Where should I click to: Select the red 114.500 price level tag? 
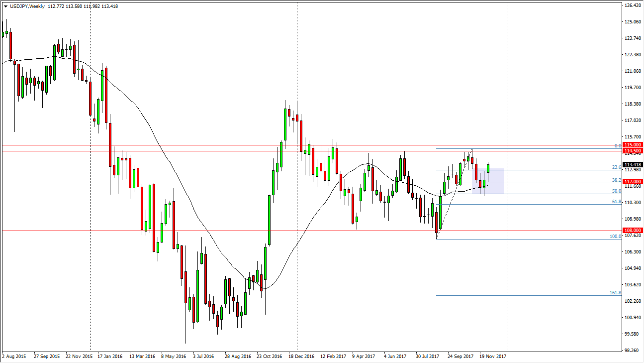tap(633, 151)
